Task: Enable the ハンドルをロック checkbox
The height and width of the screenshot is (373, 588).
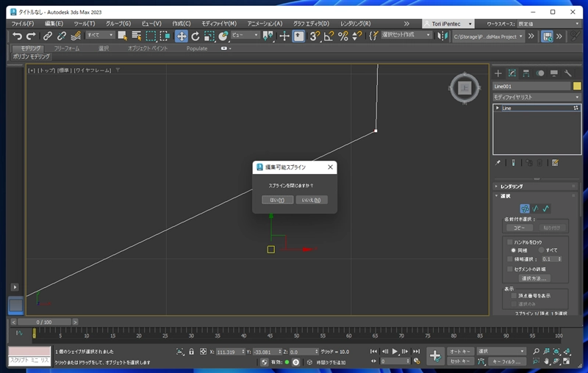Action: (512, 242)
